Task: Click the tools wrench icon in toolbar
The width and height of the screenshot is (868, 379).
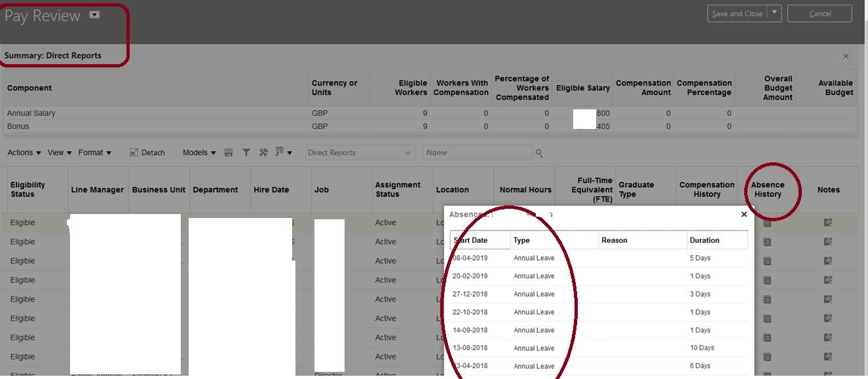Action: (x=263, y=153)
